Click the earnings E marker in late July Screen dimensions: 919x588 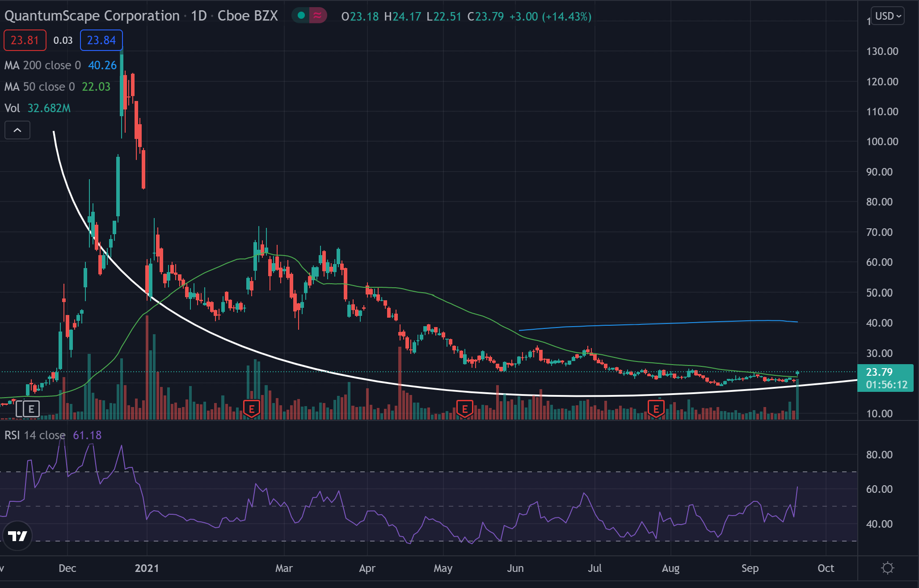click(656, 409)
